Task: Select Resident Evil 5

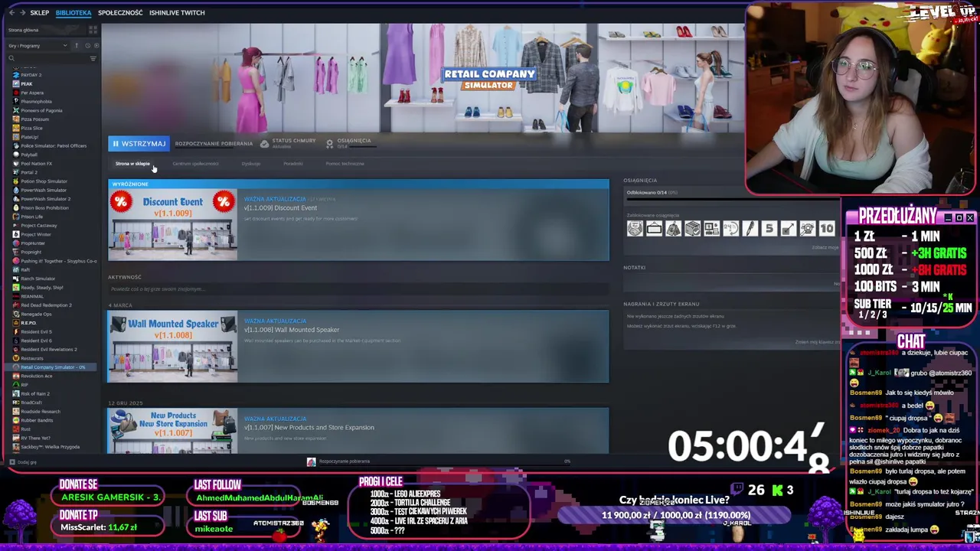Action: (36, 331)
